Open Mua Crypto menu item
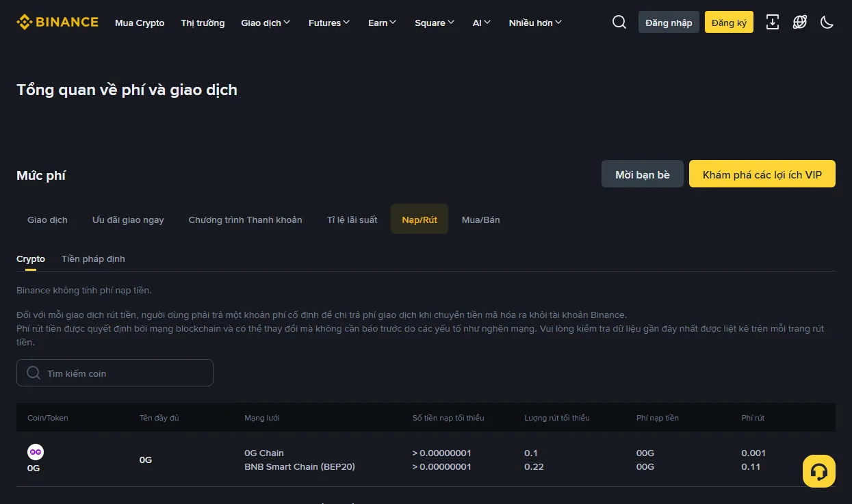This screenshot has width=852, height=504. [140, 23]
